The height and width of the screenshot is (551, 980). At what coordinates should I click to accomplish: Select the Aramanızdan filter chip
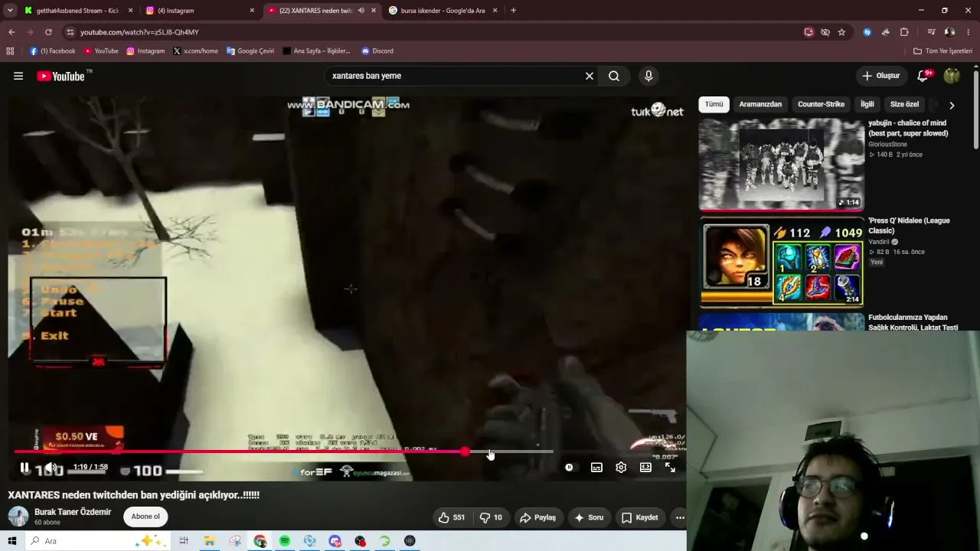click(760, 104)
